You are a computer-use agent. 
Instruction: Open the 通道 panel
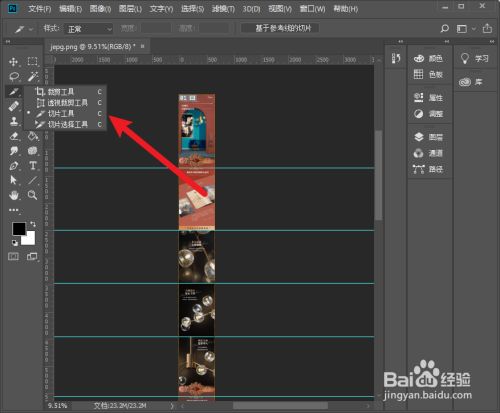[428, 153]
